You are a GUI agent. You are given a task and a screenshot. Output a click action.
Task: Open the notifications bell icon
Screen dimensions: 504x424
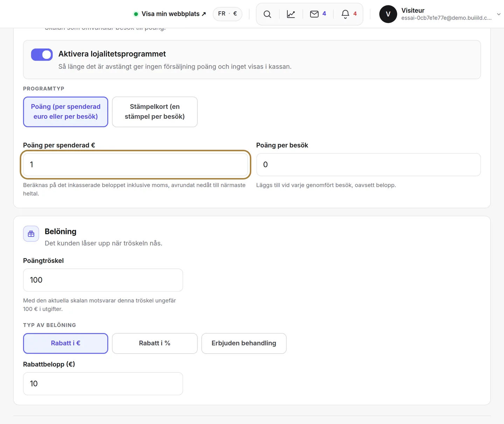345,14
